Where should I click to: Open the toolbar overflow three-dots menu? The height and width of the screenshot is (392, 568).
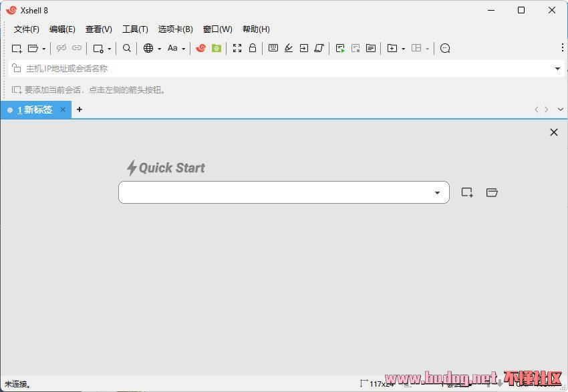(x=562, y=47)
